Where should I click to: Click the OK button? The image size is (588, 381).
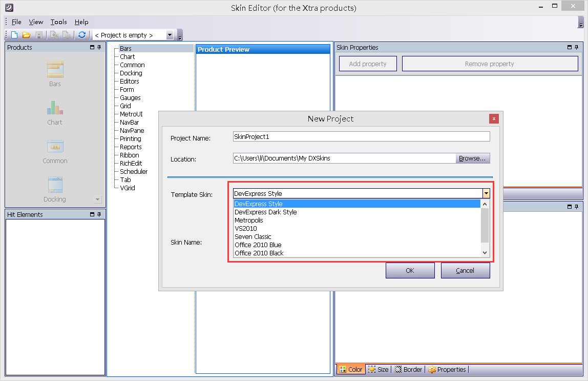[x=410, y=270]
